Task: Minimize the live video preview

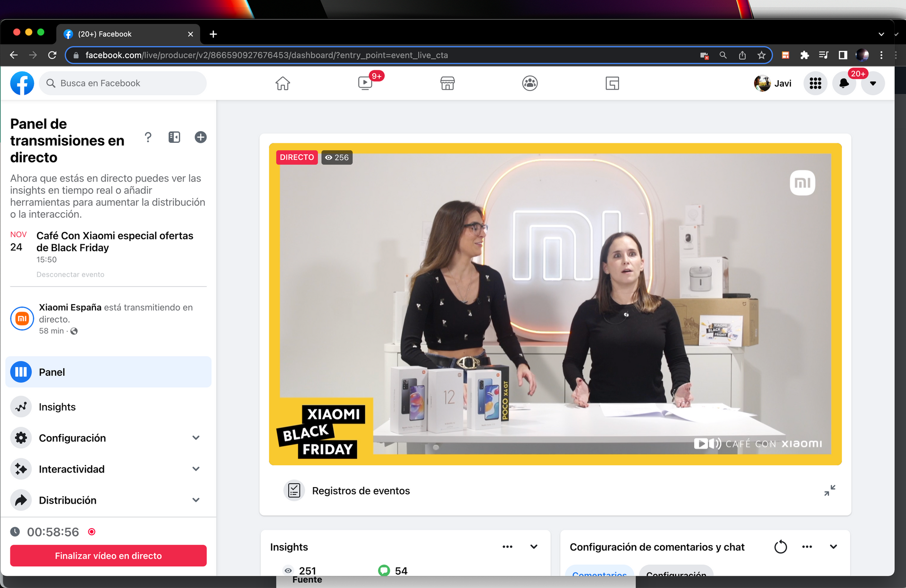Action: click(830, 490)
